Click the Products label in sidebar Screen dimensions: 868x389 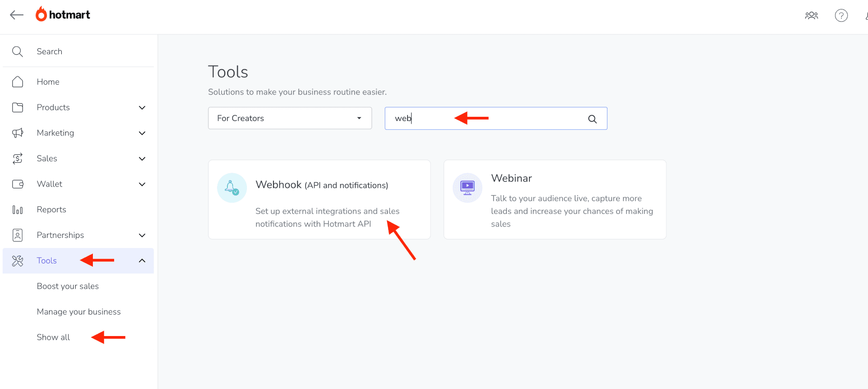[53, 107]
